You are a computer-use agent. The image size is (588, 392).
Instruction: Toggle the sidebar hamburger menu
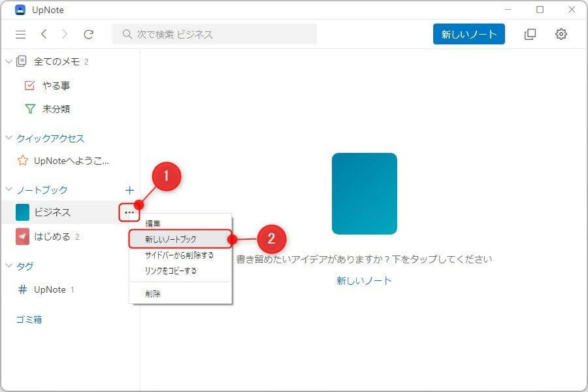pyautogui.click(x=21, y=35)
